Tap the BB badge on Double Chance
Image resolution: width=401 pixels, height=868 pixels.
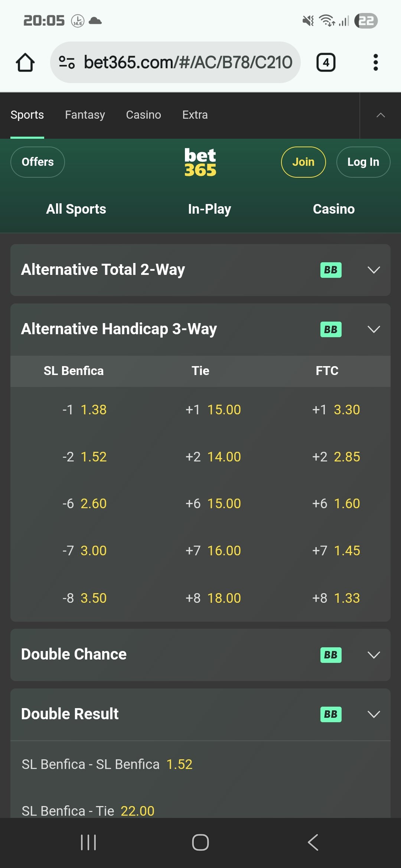(x=330, y=655)
